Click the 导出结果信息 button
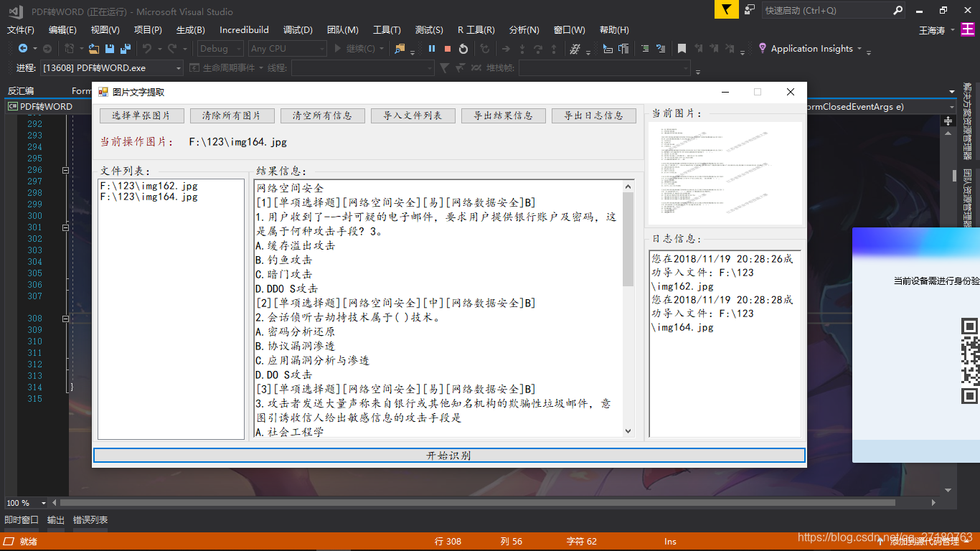Screen dimensions: 980x551 [503, 116]
